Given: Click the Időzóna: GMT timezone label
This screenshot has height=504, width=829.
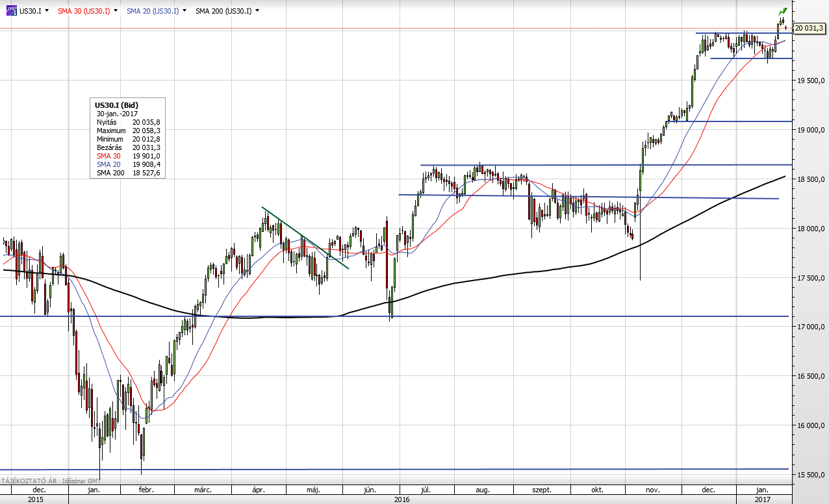Looking at the screenshot, I should point(82,481).
